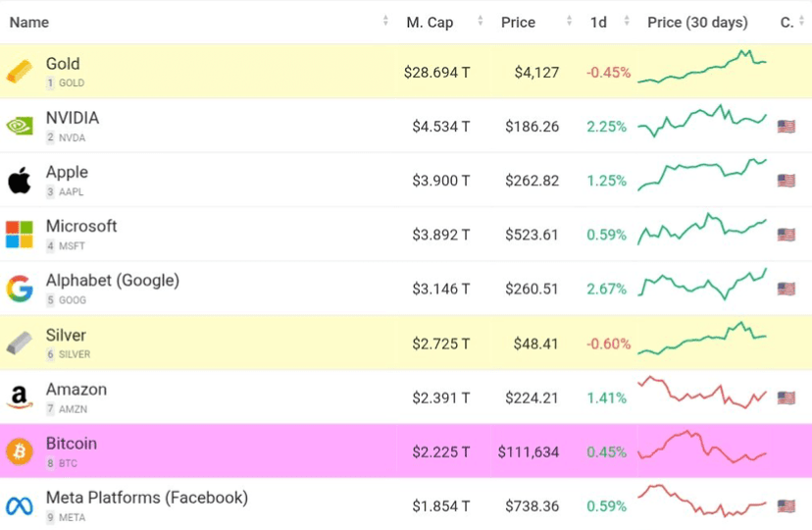Open the Bitcoin 30-day price chart
This screenshot has width=812, height=530.
pyautogui.click(x=701, y=450)
